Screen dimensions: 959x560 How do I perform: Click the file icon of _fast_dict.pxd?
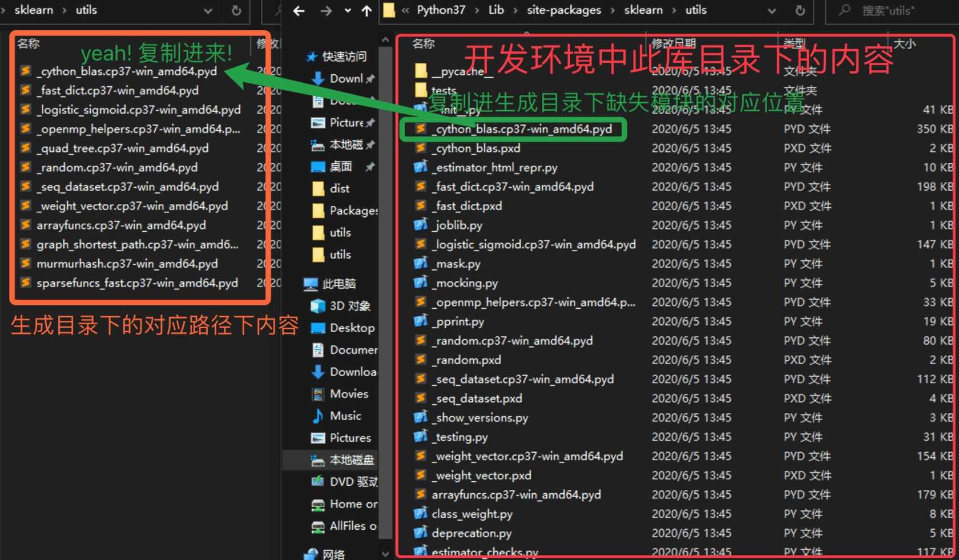(x=421, y=206)
